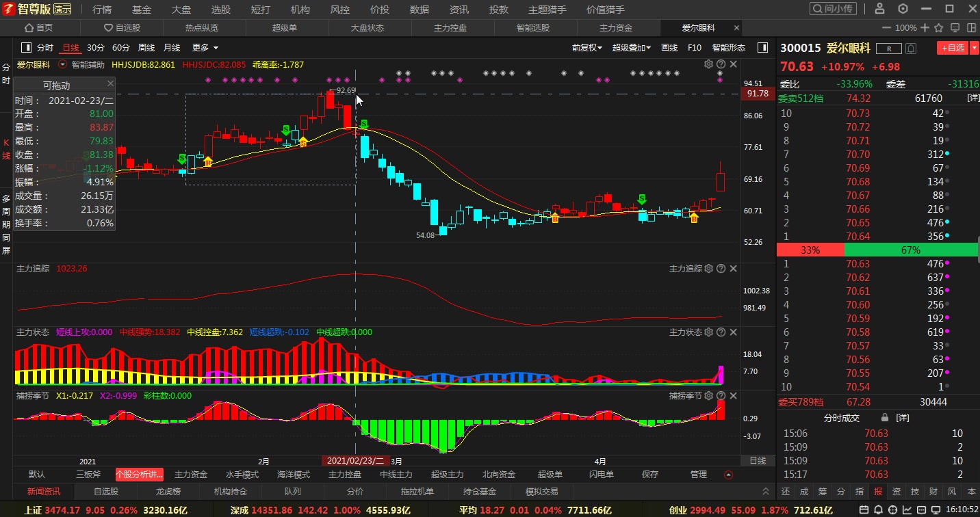Open 主力追踪 indicator settings gear

pos(709,269)
